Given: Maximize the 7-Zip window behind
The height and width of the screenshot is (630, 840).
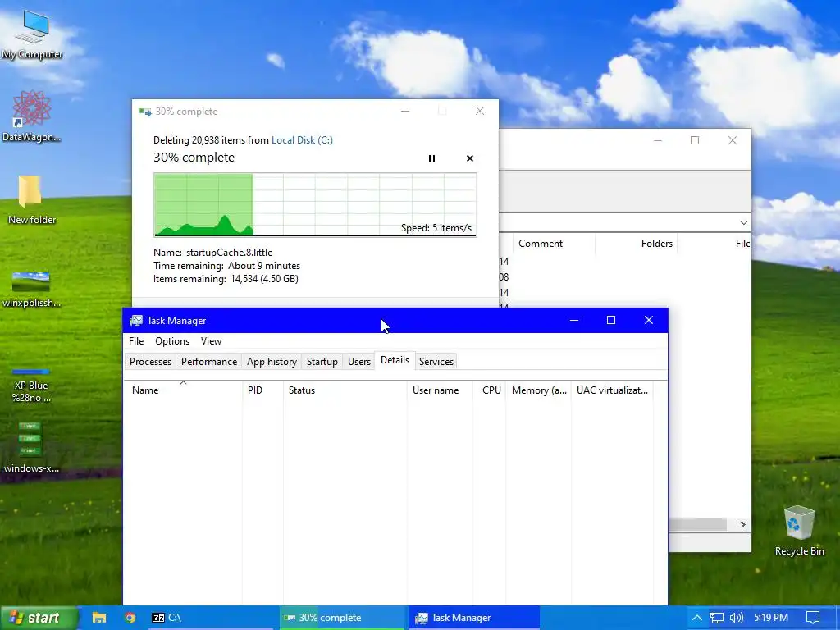Looking at the screenshot, I should pos(695,140).
